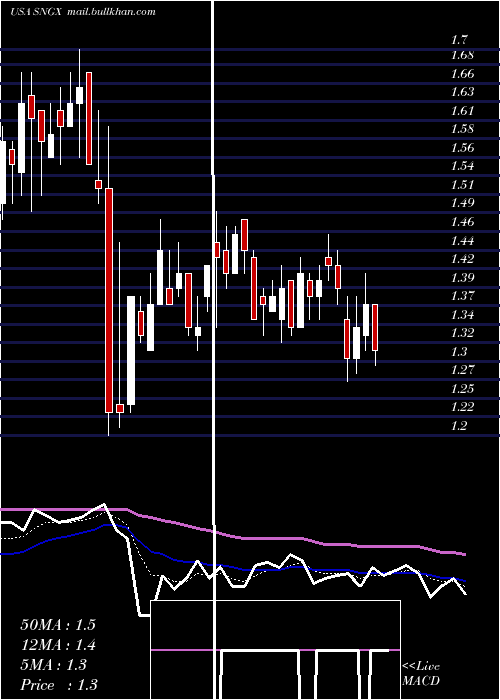
Task: Click the tallest red candlestick falling to 1.22
Action: click(x=109, y=300)
